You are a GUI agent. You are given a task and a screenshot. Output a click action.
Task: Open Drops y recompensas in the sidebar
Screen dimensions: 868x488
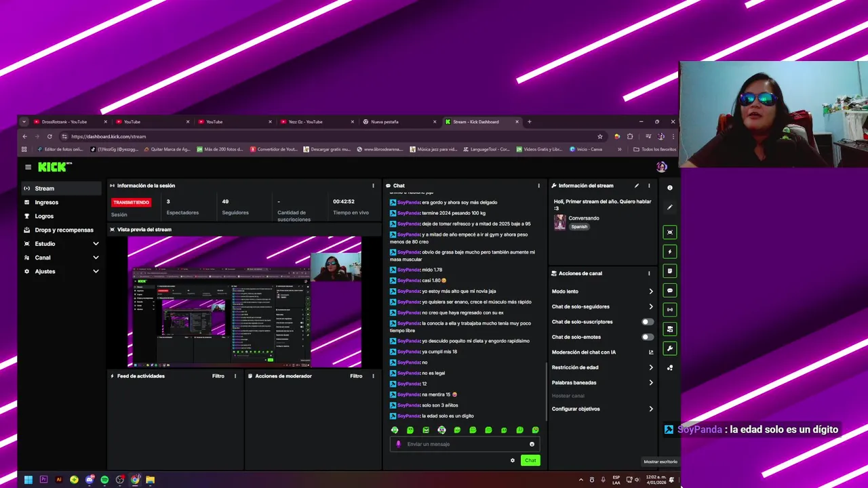(62, 230)
